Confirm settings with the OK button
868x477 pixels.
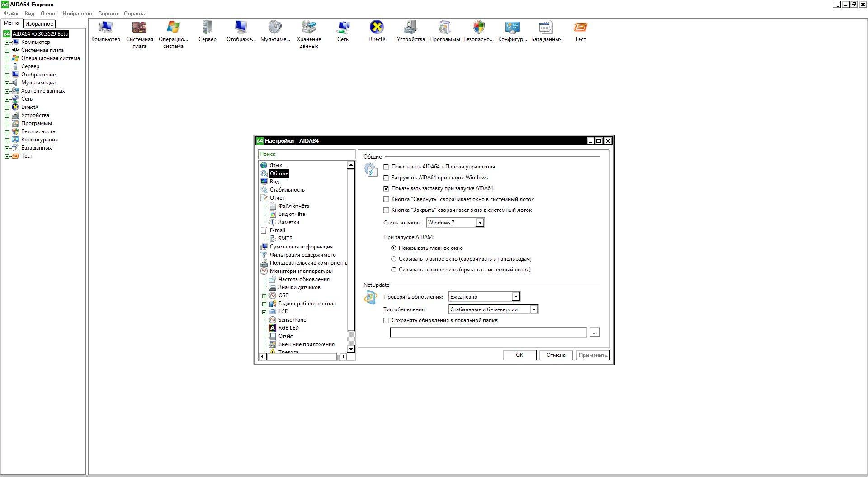tap(519, 355)
